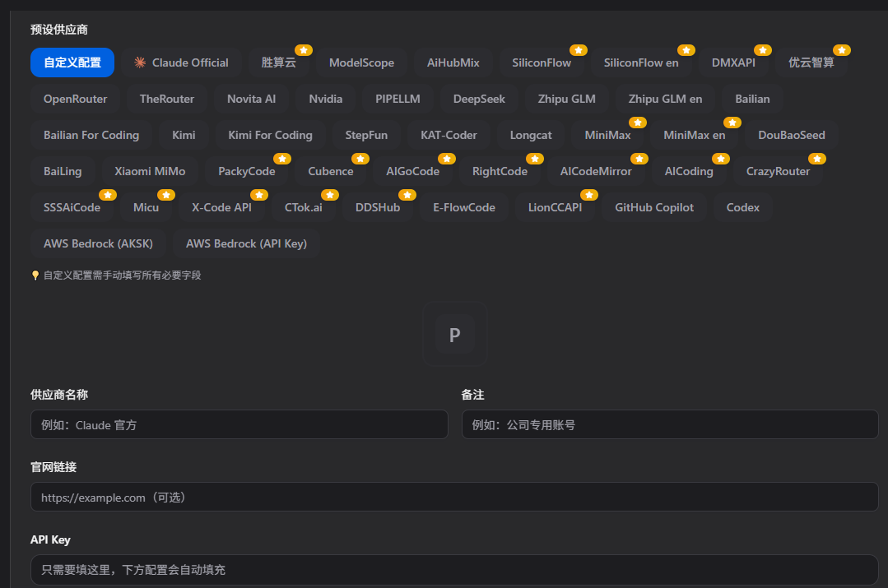Screen dimensions: 888x588
Task: Select the X-Code API preset
Action: (x=221, y=207)
